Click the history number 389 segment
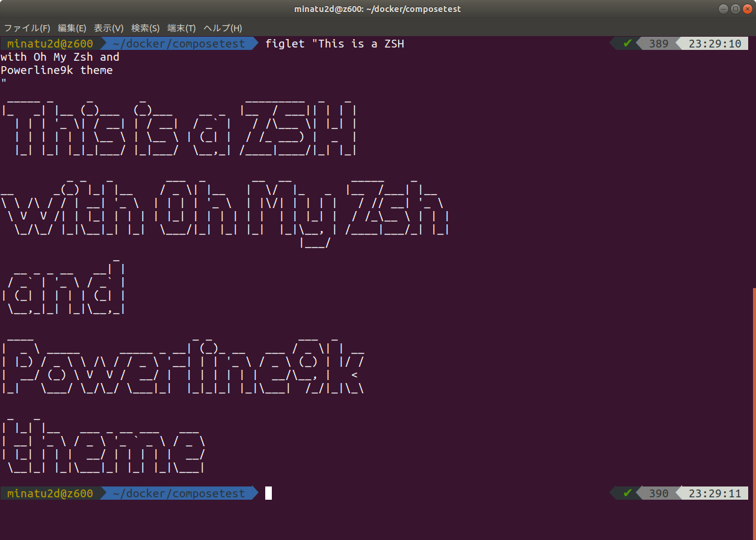Viewport: 756px width, 540px height. click(659, 43)
